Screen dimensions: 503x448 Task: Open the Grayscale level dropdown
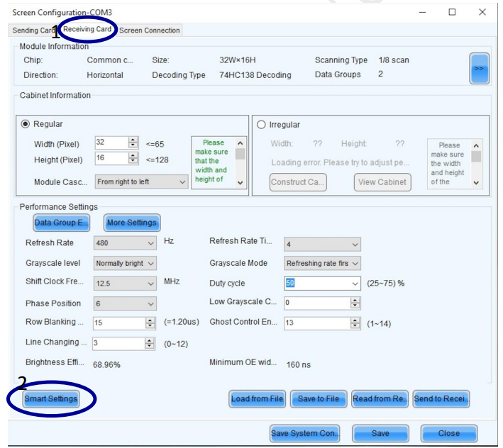[x=125, y=264]
